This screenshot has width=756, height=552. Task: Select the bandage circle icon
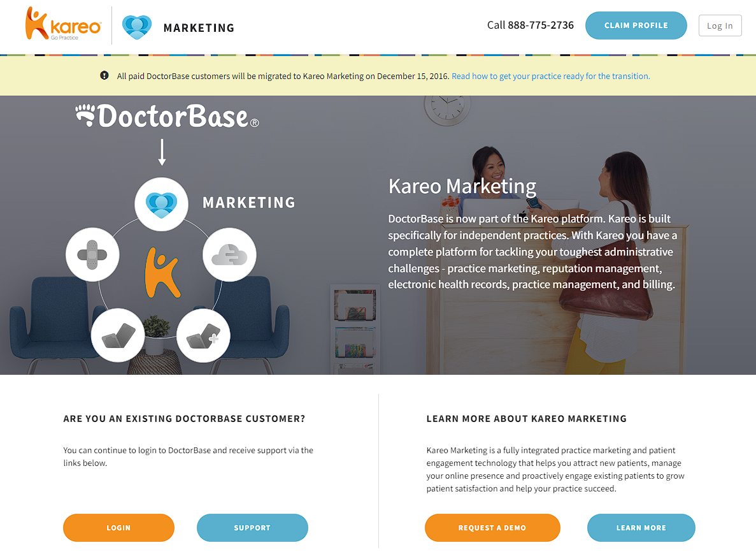tap(92, 254)
